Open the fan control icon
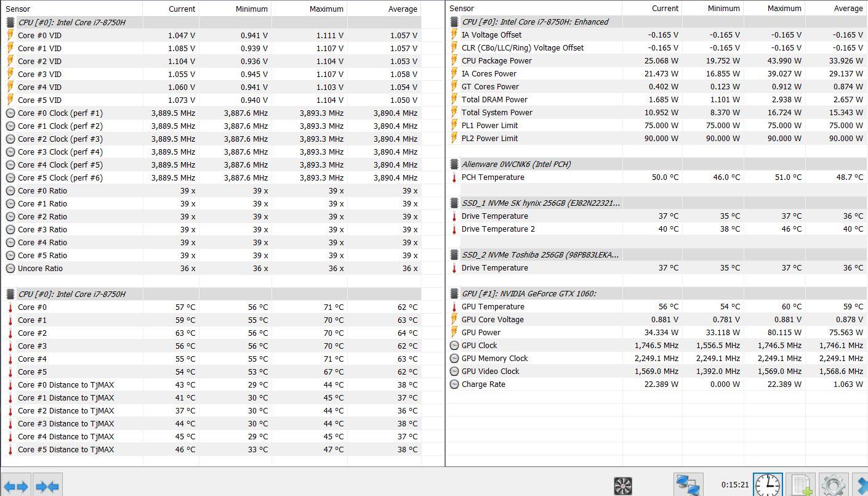Screen dimensions: 868x496 (623, 486)
